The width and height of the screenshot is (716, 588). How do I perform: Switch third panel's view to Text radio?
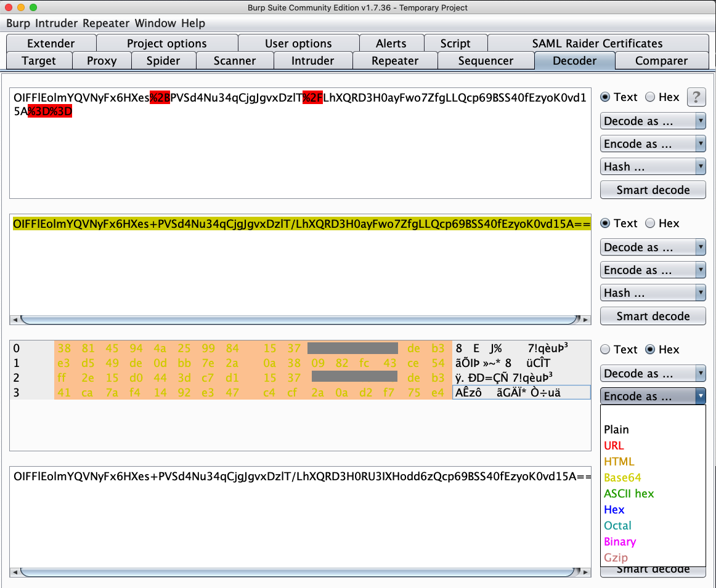(605, 350)
